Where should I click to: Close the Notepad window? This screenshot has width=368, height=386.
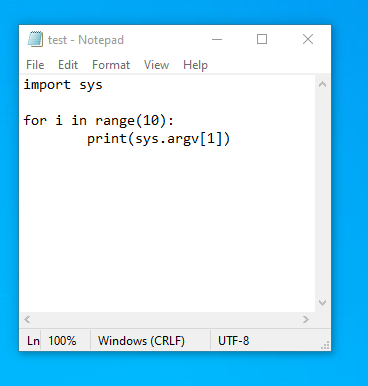(x=308, y=39)
